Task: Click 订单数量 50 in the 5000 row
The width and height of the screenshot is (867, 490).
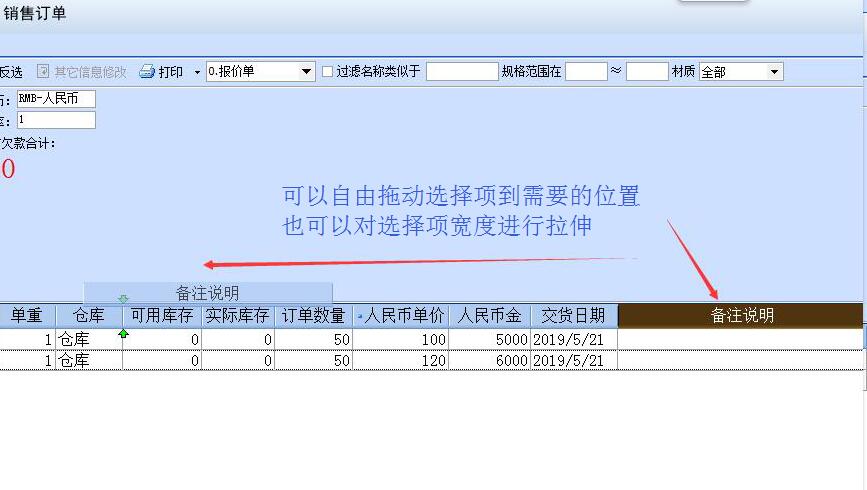Action: (x=313, y=340)
